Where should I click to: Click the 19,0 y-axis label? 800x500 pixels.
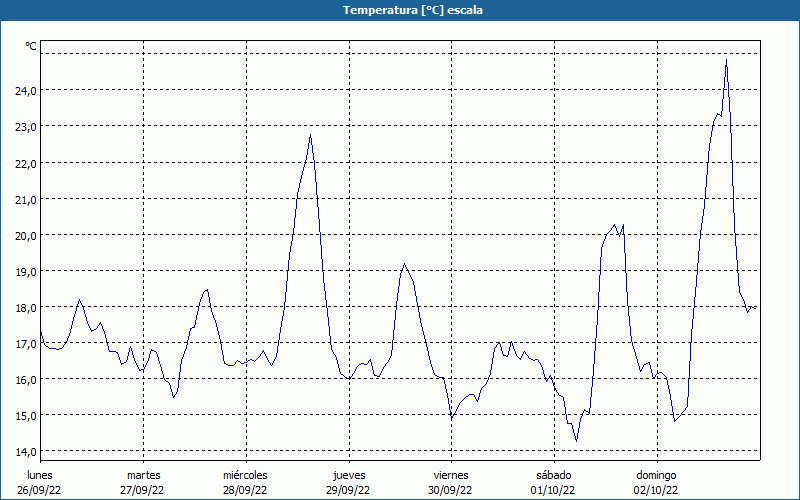pos(26,272)
